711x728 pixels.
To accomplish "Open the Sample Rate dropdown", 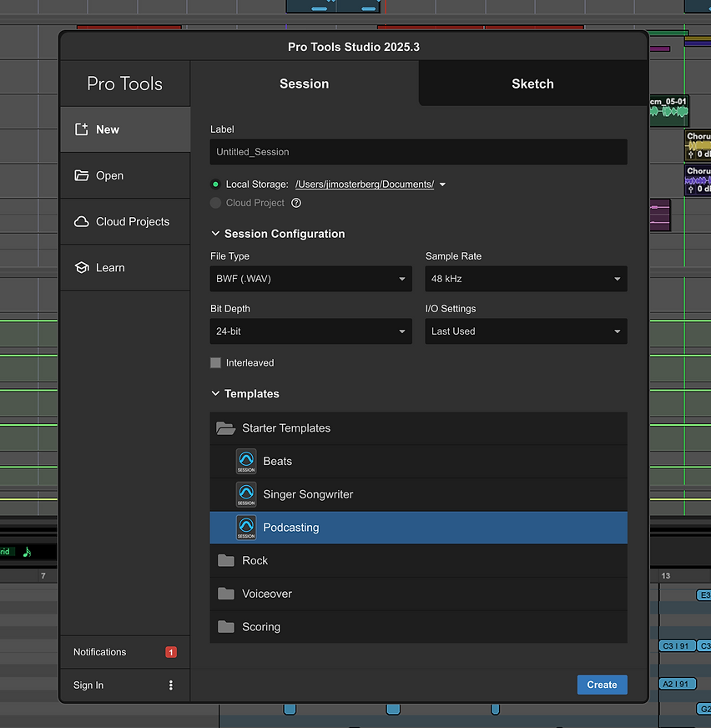I will click(526, 279).
